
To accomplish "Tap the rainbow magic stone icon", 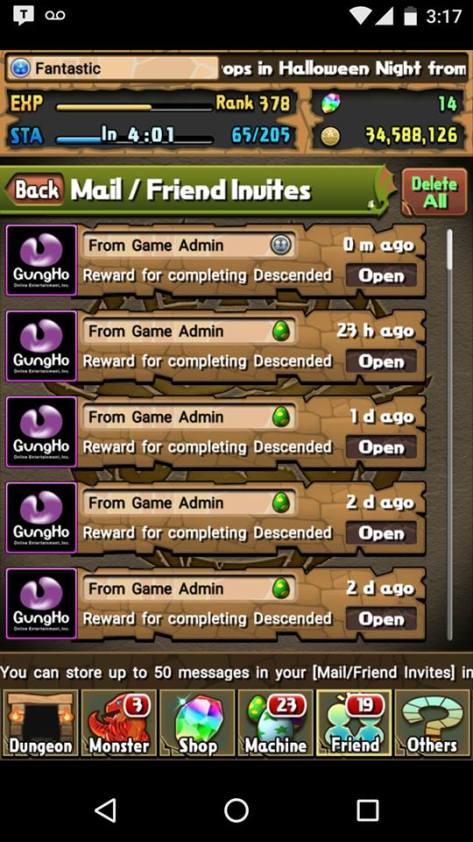I will coord(330,103).
